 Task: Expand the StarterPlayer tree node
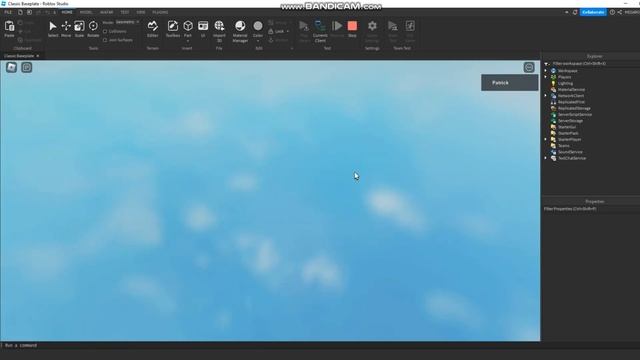coord(546,139)
